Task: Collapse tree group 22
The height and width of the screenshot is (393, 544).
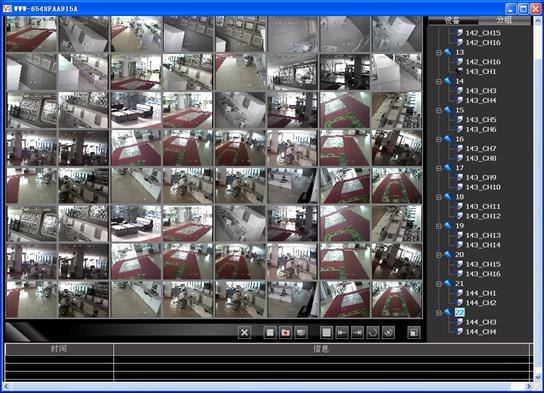Action: [x=439, y=313]
